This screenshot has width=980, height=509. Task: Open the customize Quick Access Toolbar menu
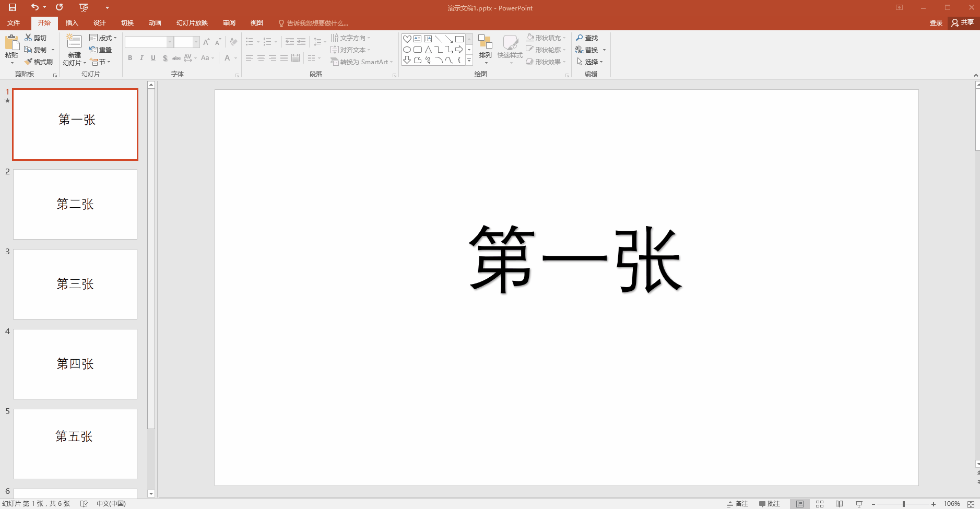[107, 7]
